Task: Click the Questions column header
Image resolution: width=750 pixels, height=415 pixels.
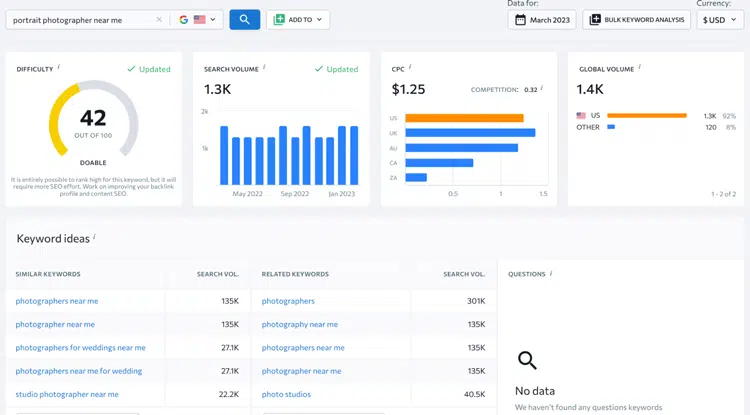Action: 527,274
